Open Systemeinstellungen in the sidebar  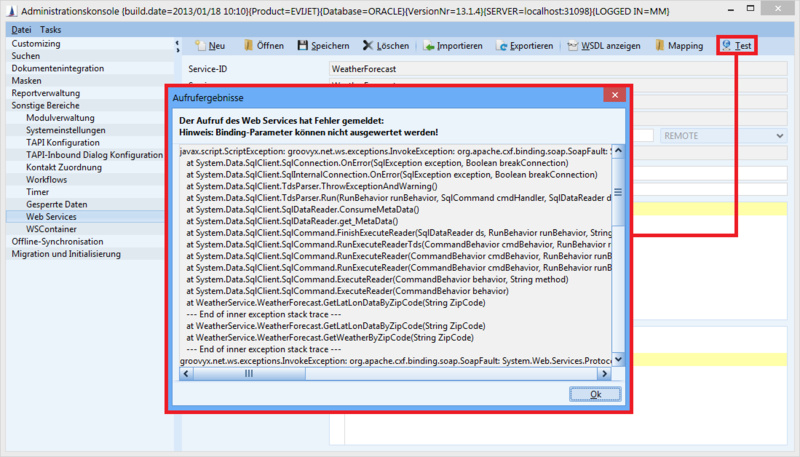66,130
